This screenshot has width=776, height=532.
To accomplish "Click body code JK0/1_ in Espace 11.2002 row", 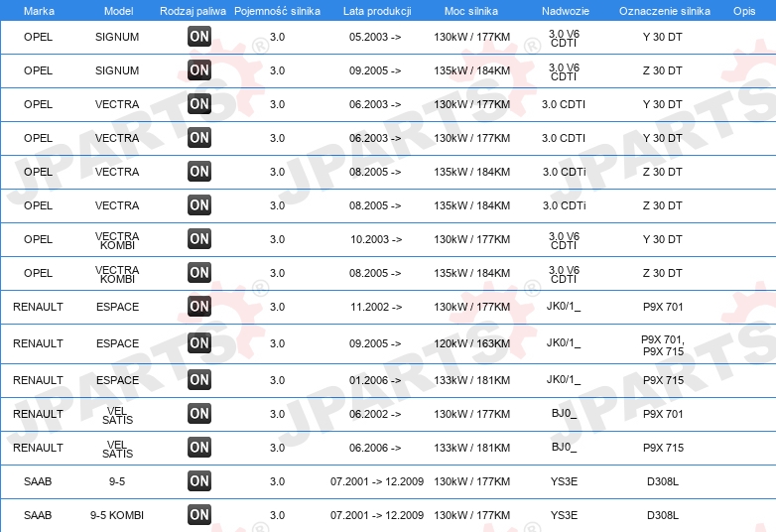I will click(564, 306).
